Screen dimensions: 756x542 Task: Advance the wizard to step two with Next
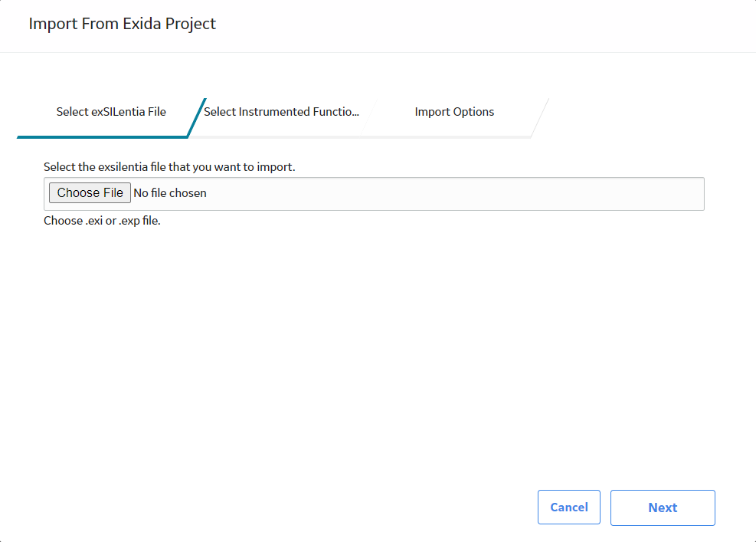tap(663, 508)
